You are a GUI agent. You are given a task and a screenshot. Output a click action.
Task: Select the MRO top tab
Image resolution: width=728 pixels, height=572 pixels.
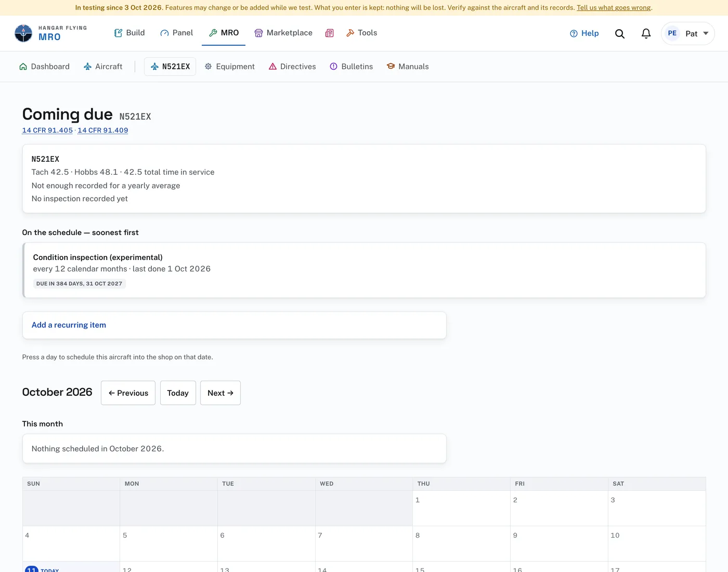224,33
